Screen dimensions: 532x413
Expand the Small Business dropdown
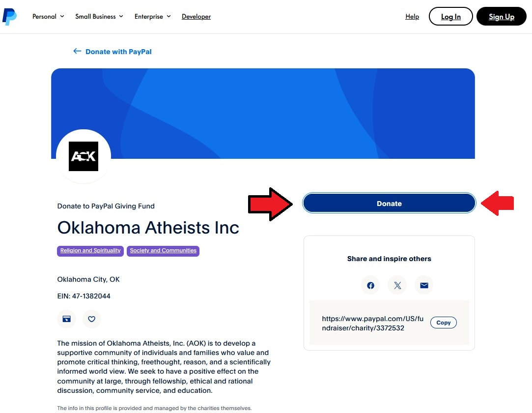tap(99, 17)
